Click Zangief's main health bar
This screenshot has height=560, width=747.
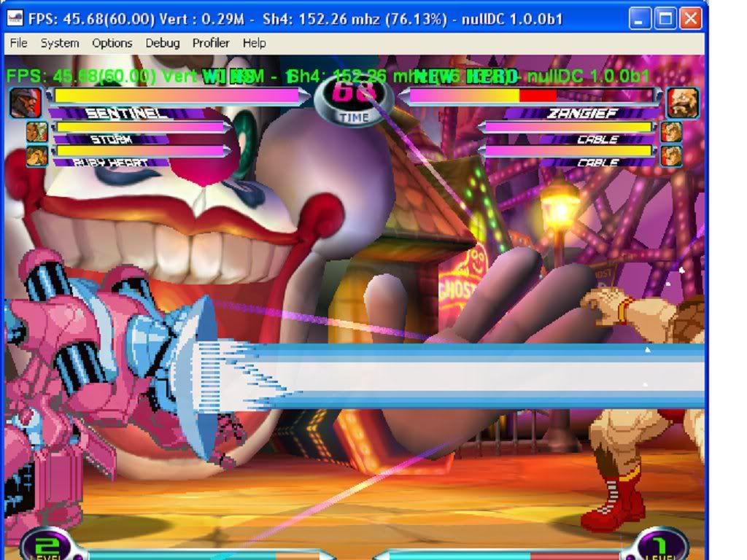(531, 96)
